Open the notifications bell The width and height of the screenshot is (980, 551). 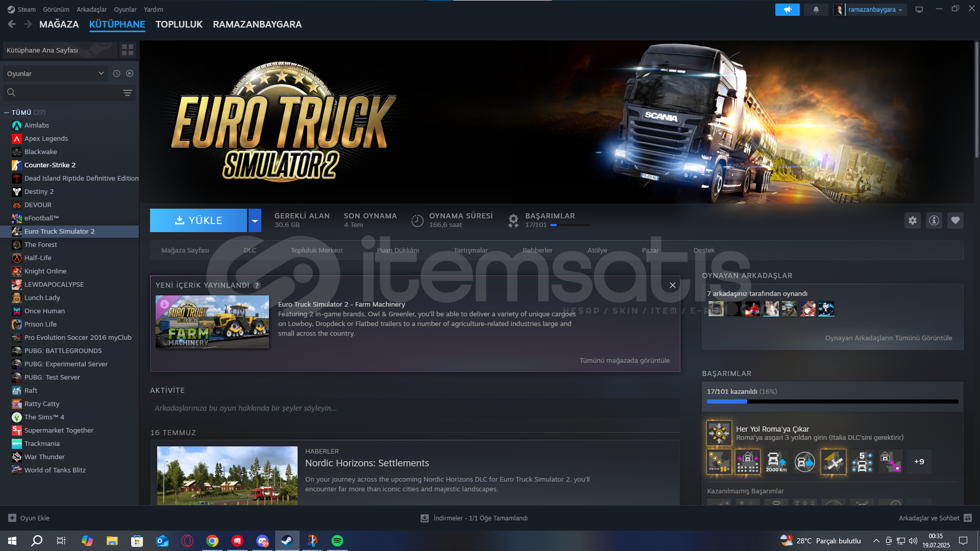pyautogui.click(x=816, y=10)
